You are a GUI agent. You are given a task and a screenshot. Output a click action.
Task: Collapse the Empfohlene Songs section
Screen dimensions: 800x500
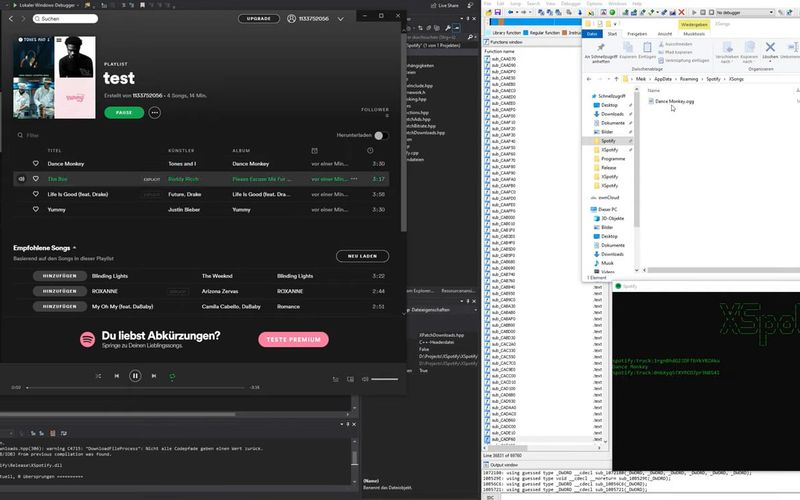(x=74, y=247)
